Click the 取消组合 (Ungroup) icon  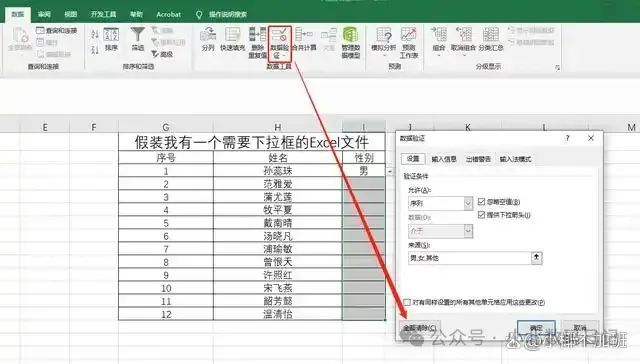[463, 39]
